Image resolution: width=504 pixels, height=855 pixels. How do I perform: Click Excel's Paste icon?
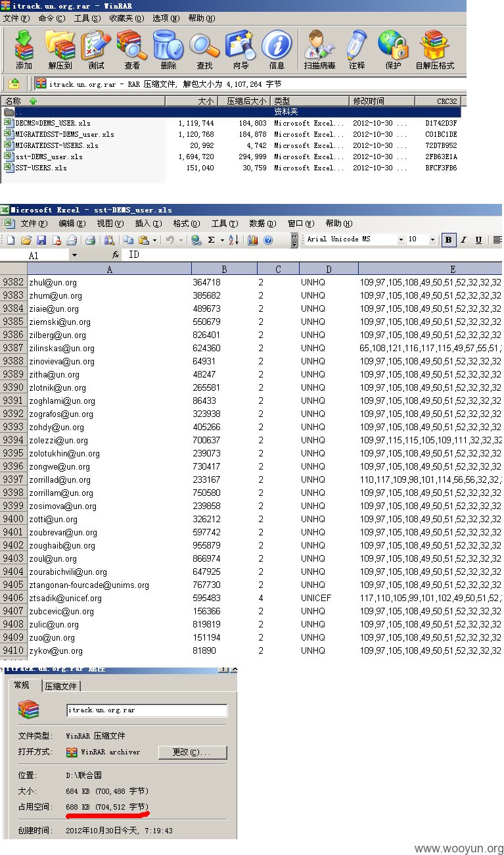pyautogui.click(x=143, y=240)
